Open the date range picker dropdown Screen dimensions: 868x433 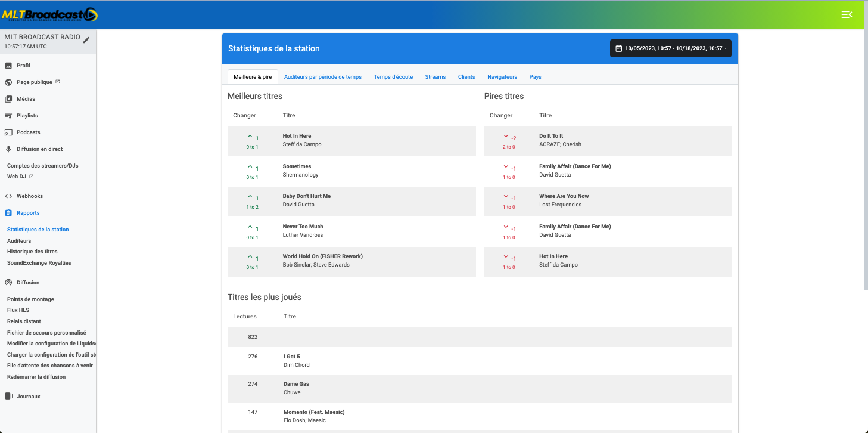(x=670, y=48)
